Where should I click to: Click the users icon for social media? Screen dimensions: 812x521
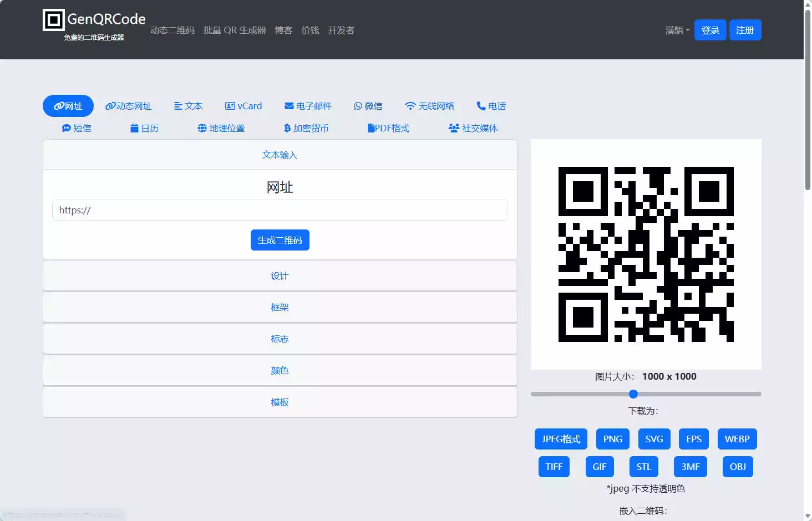point(454,128)
